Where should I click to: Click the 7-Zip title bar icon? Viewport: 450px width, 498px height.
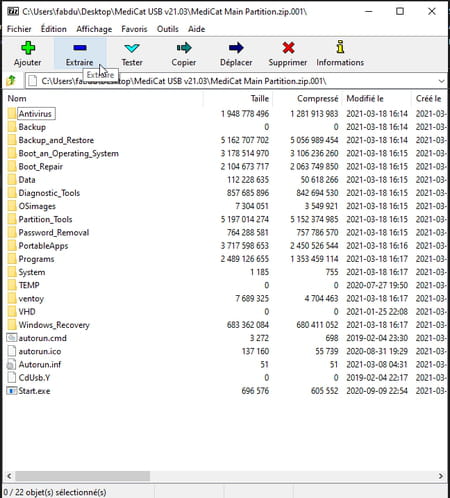[x=13, y=11]
